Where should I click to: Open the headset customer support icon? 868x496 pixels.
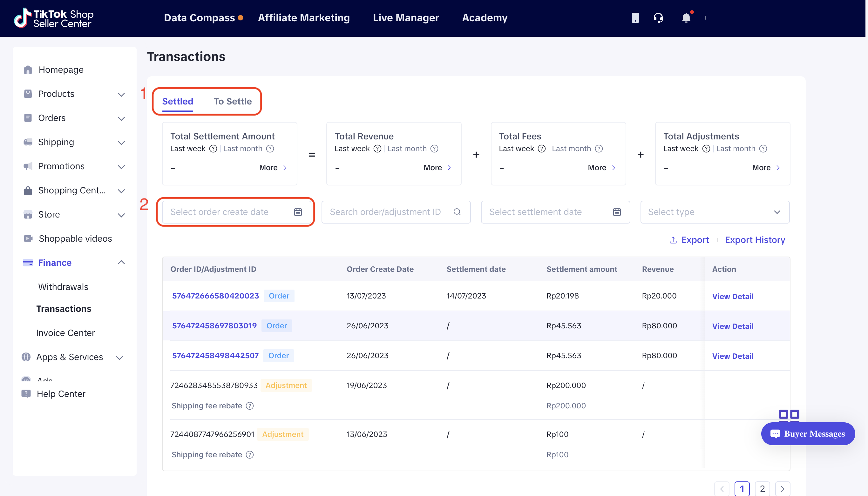pos(658,18)
